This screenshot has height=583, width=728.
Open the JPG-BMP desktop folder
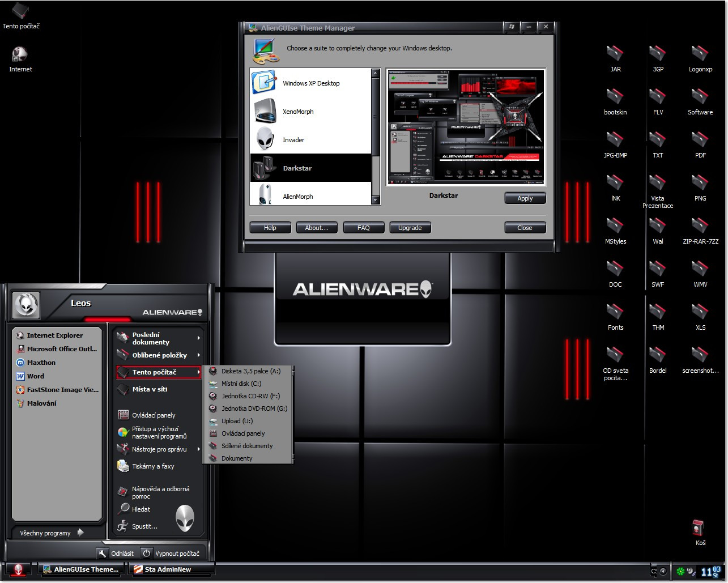click(x=615, y=145)
